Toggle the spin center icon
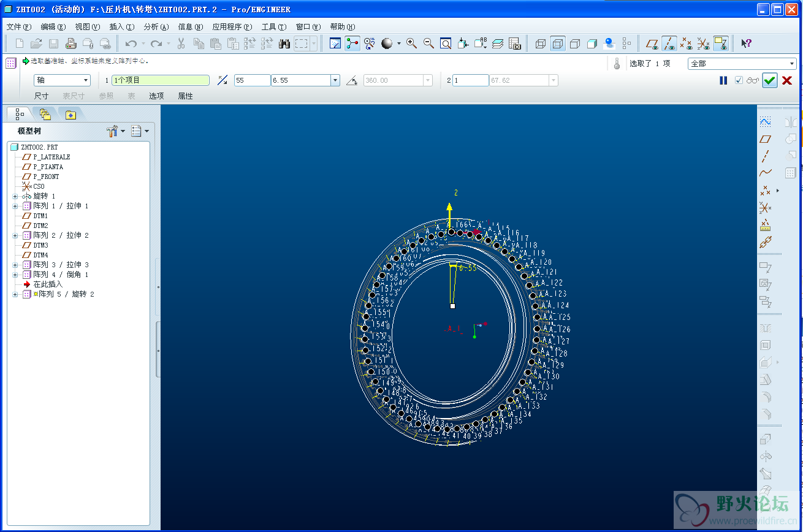This screenshot has height=532, width=803. pyautogui.click(x=352, y=44)
